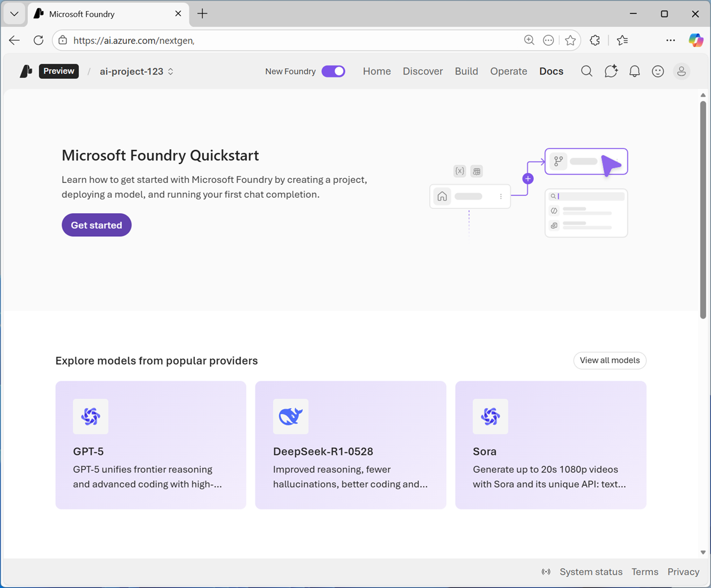This screenshot has width=711, height=588.
Task: Click the system status signal icon
Action: [546, 571]
